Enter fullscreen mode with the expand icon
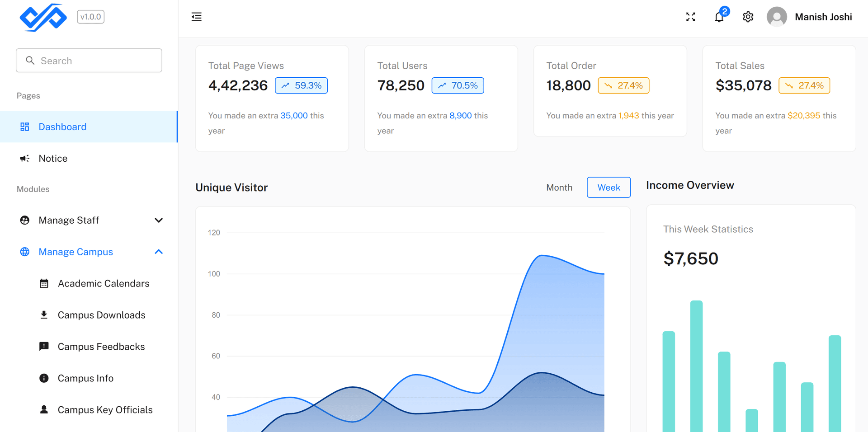This screenshot has width=868, height=432. tap(690, 17)
